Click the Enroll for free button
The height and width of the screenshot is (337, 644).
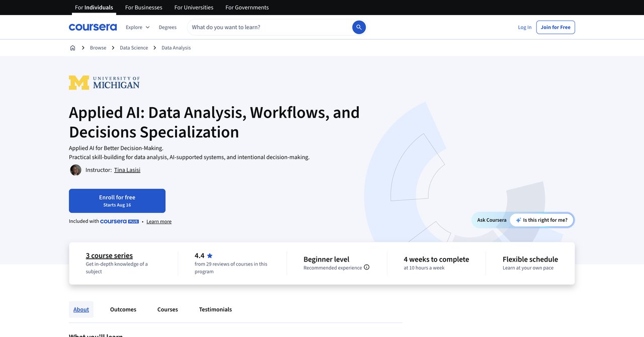[117, 201]
